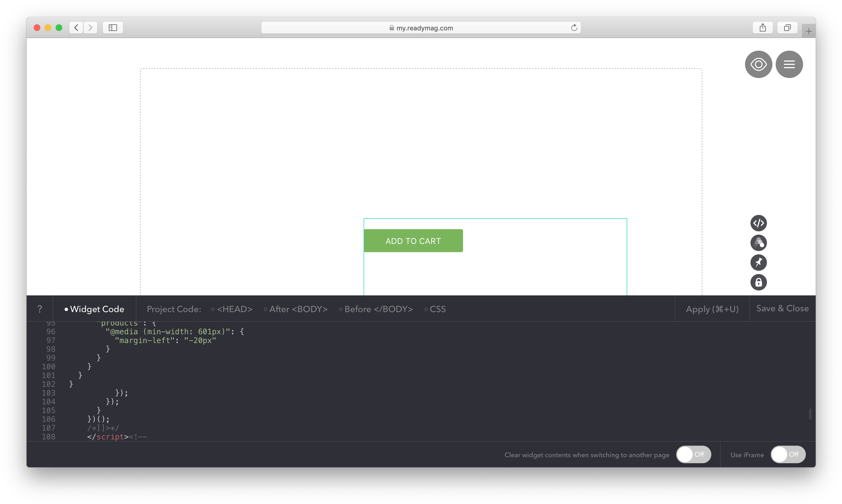
Task: Click the green ADD TO CART button
Action: [413, 241]
